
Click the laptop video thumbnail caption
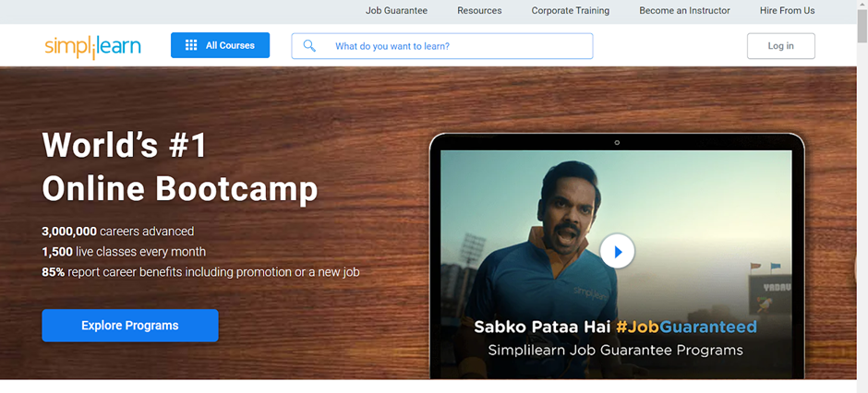tap(615, 339)
